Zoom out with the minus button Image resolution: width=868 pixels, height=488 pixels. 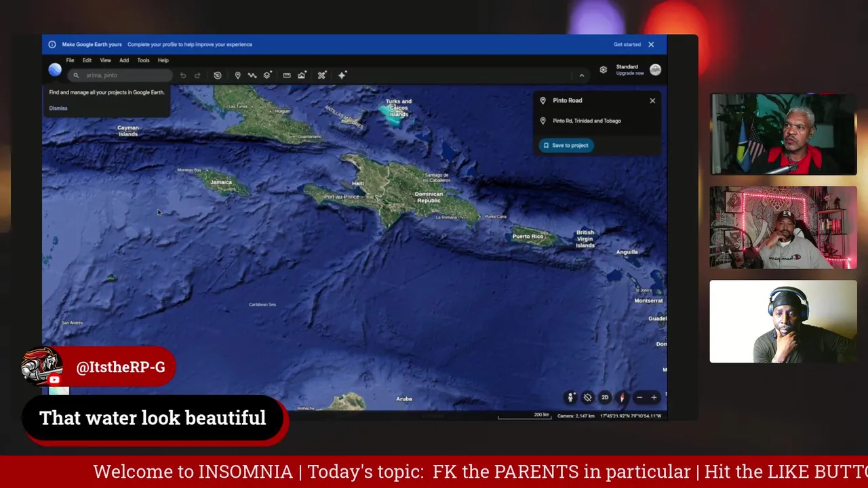(x=639, y=398)
